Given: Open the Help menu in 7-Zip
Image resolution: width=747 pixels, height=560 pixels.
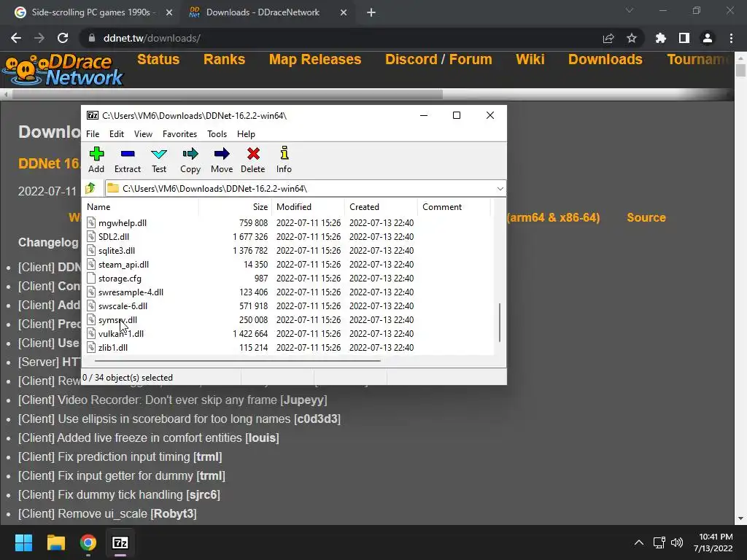Looking at the screenshot, I should (x=246, y=134).
